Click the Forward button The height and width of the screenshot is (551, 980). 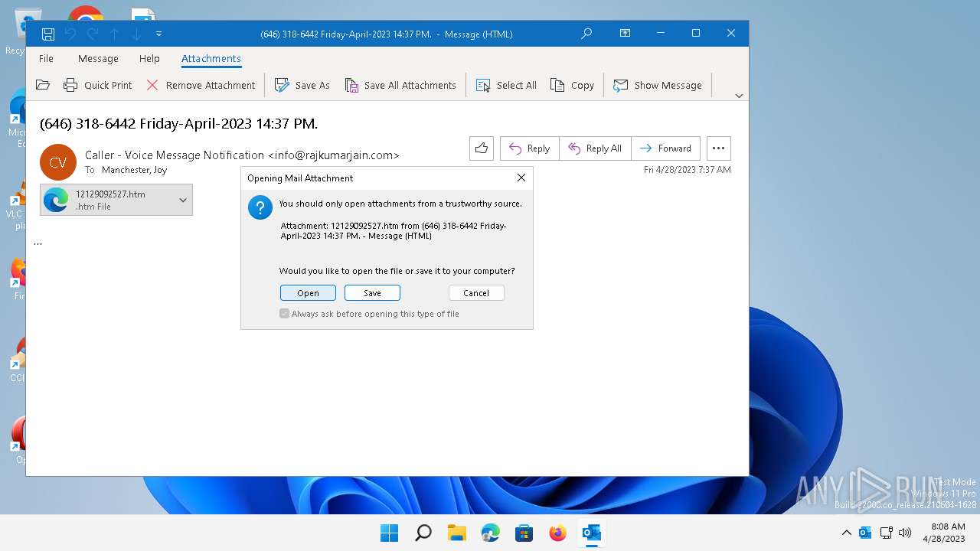665,148
